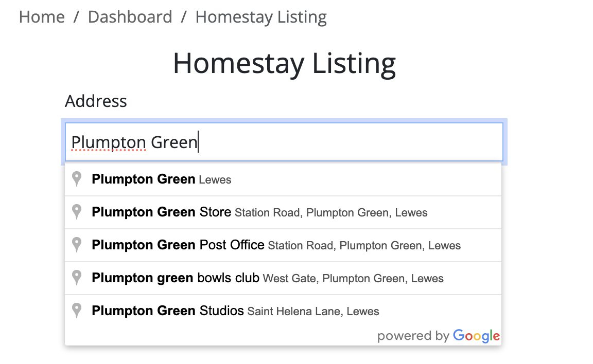Click the red-underlined word 'Plumpton' in the input
This screenshot has width=593, height=364.
click(109, 142)
